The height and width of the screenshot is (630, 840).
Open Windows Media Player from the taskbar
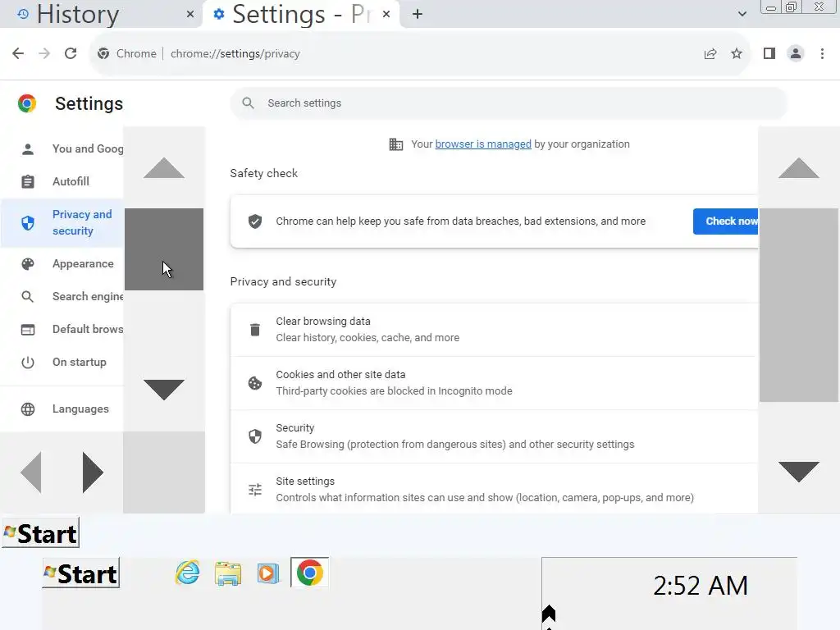click(x=268, y=573)
